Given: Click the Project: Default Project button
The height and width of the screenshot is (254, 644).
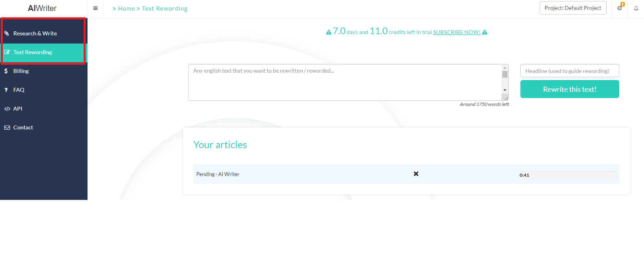Looking at the screenshot, I should coord(573,8).
